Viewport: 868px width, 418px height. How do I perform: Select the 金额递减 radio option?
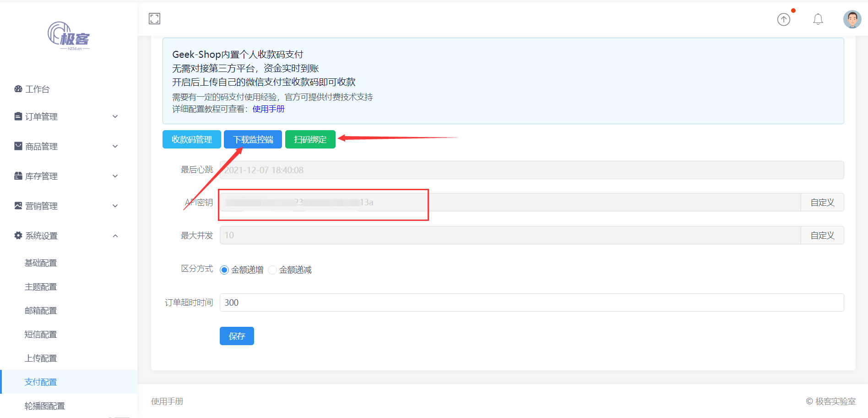click(272, 270)
